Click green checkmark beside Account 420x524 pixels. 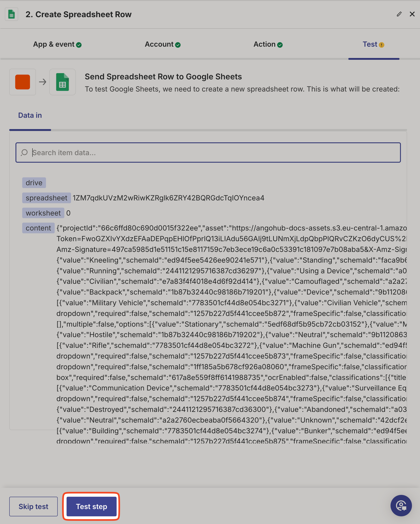click(178, 45)
